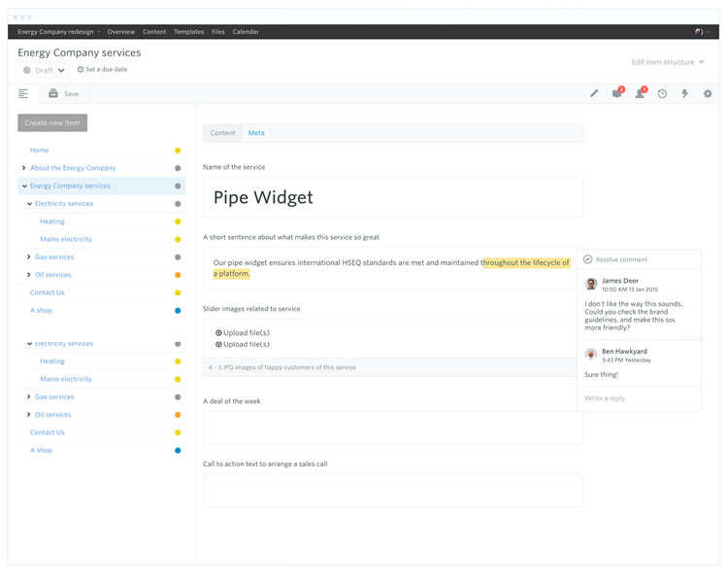Image resolution: width=728 pixels, height=579 pixels.
Task: Open the assigned users icon
Action: (640, 94)
